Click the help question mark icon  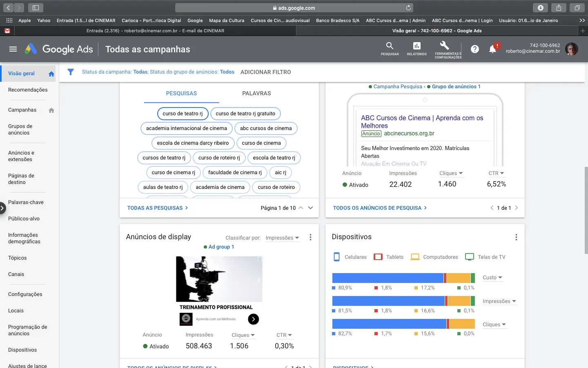click(474, 49)
